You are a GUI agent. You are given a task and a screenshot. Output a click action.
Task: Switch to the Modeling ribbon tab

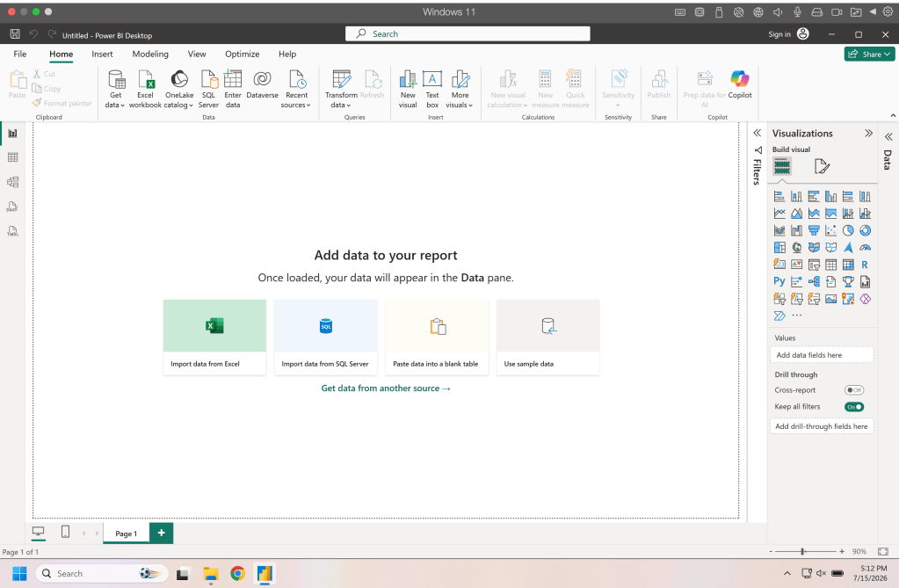tap(150, 54)
